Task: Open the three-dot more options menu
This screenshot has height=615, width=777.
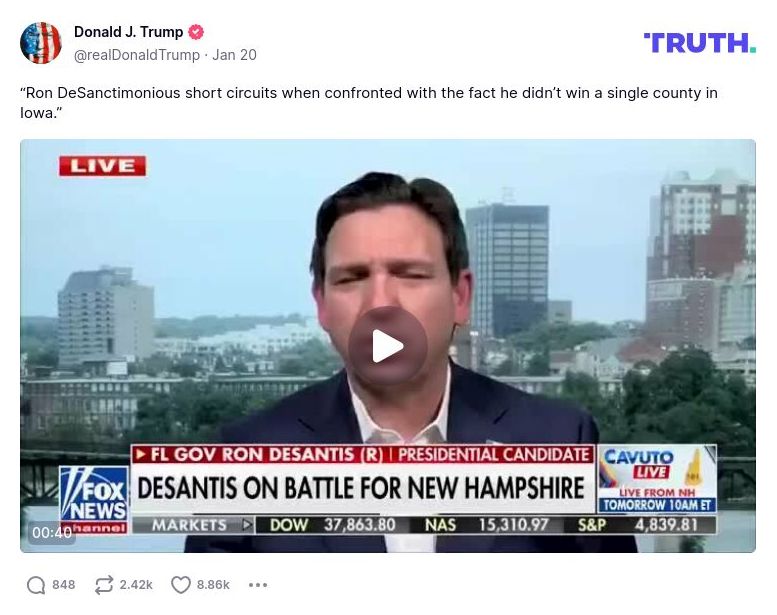Action: 258,585
